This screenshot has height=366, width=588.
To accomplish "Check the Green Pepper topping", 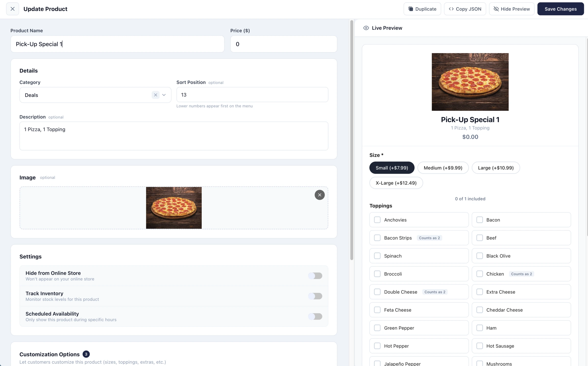I will tap(377, 328).
